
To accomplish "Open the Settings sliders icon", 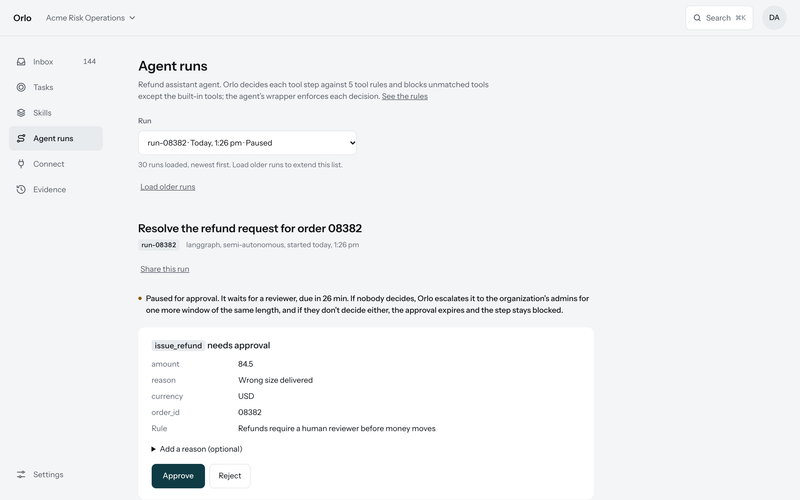I will (x=21, y=474).
